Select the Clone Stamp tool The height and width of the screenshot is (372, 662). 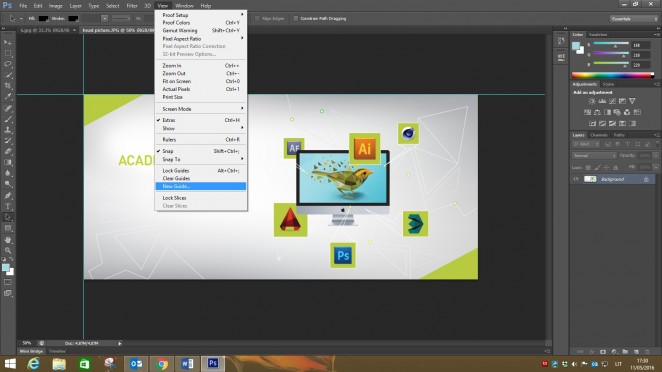(8, 130)
